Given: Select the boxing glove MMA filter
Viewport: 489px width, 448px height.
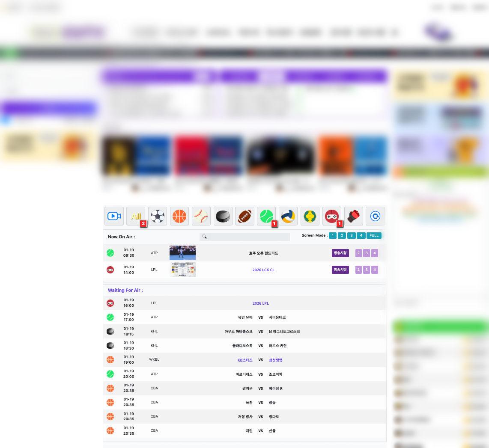Looking at the screenshot, I should [x=353, y=216].
